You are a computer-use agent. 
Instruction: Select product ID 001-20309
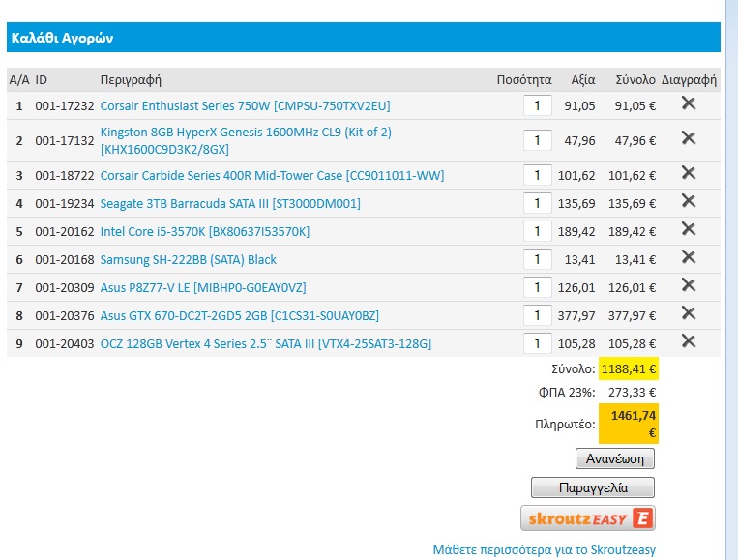65,287
